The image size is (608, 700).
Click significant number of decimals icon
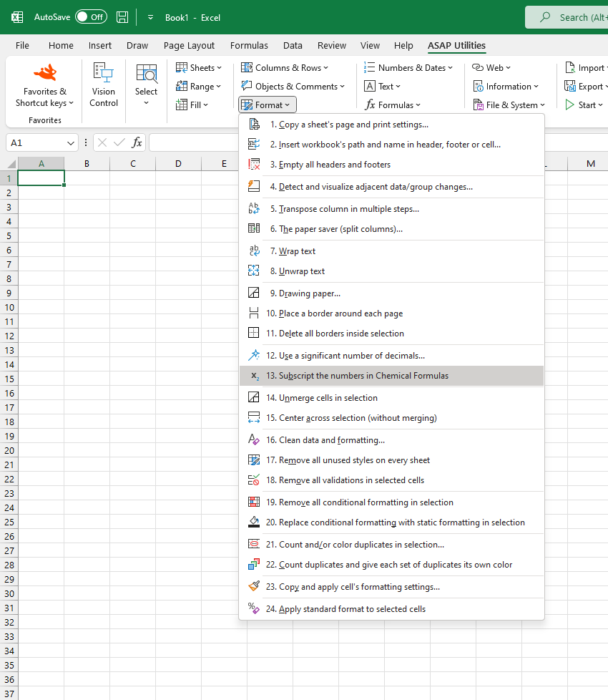click(254, 355)
